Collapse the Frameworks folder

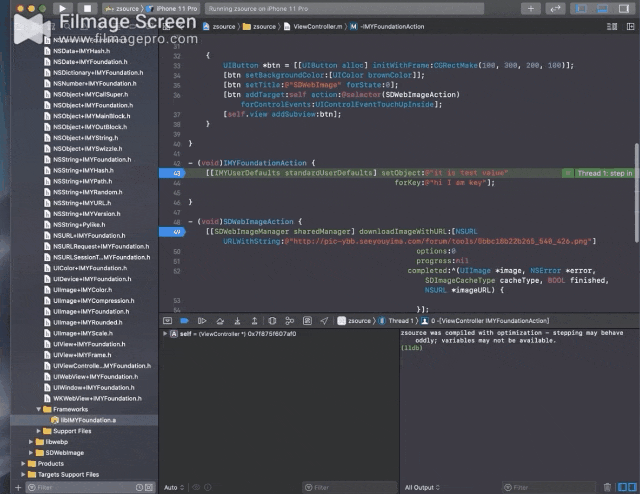(x=38, y=409)
